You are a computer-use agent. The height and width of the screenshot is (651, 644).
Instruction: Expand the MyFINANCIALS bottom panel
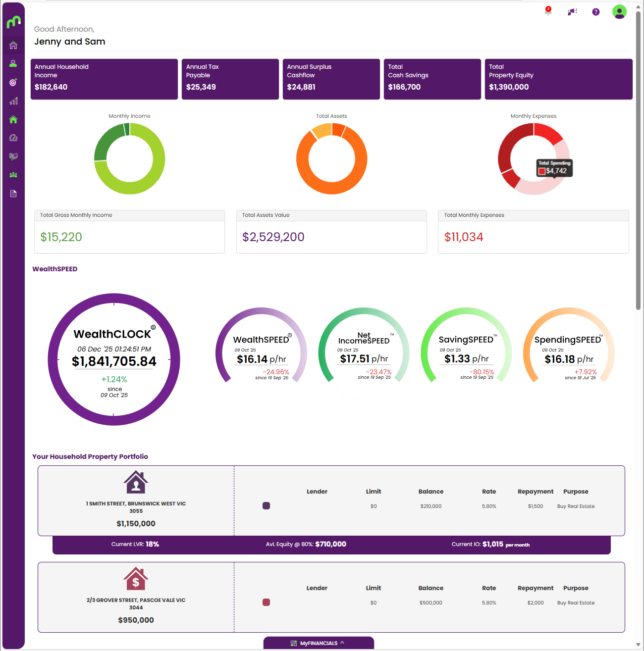[x=319, y=643]
